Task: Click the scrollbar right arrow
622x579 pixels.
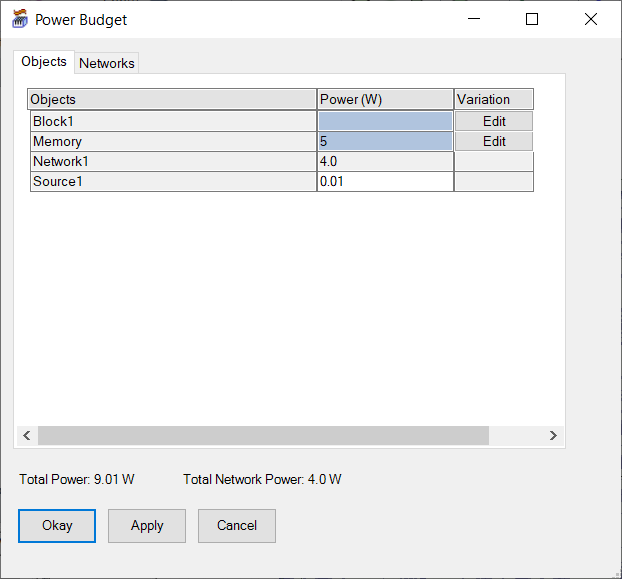Action: (x=553, y=436)
